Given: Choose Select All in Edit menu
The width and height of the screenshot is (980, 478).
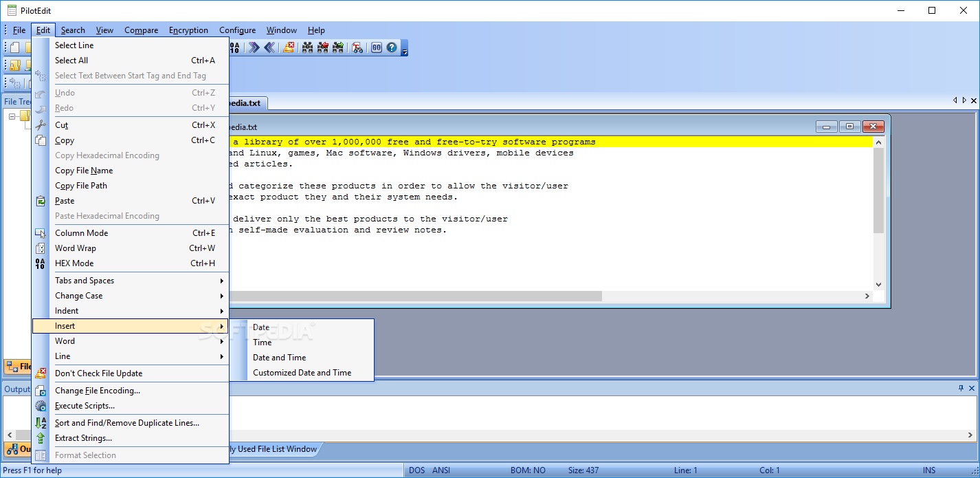Looking at the screenshot, I should click(131, 61).
